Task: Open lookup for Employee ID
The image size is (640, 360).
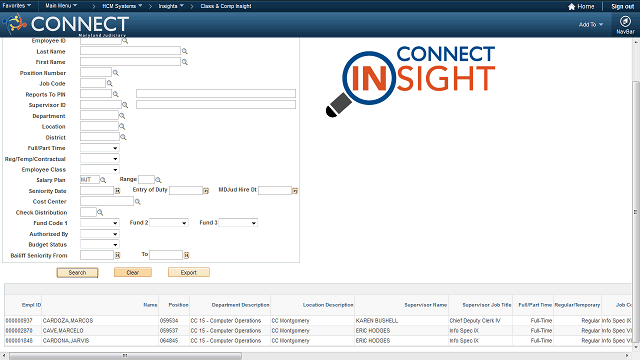Action: 125,41
